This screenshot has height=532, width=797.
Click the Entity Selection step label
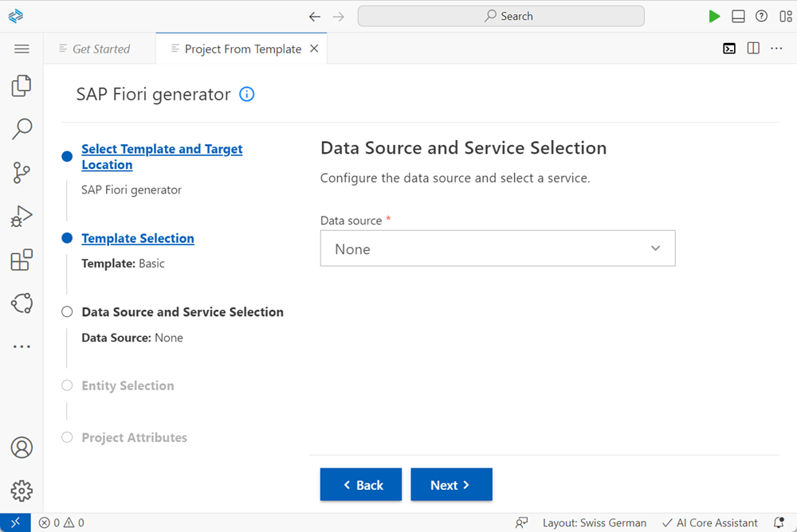click(128, 385)
